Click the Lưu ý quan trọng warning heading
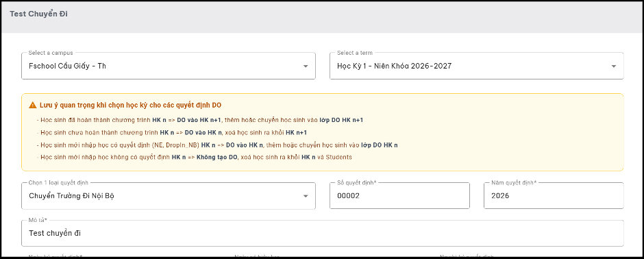 (130, 105)
